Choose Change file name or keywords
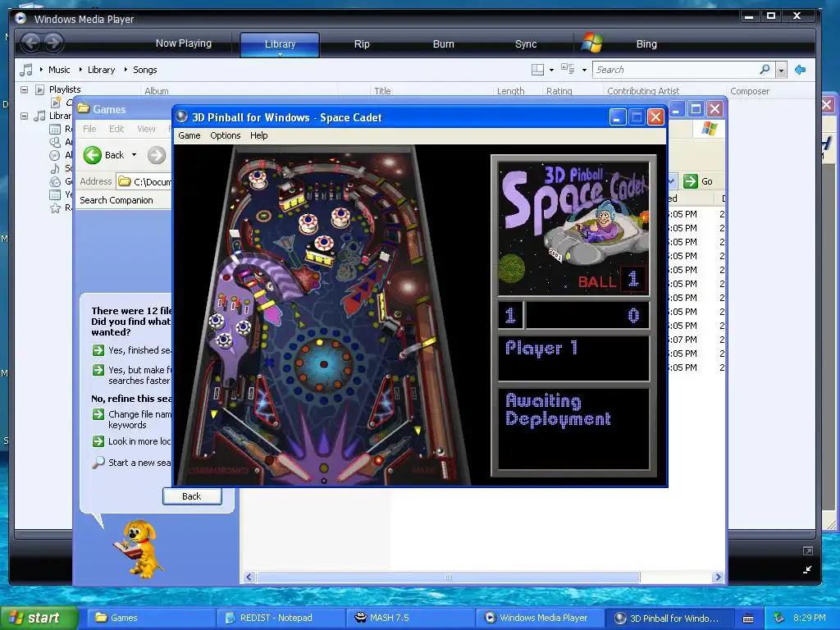 click(133, 419)
